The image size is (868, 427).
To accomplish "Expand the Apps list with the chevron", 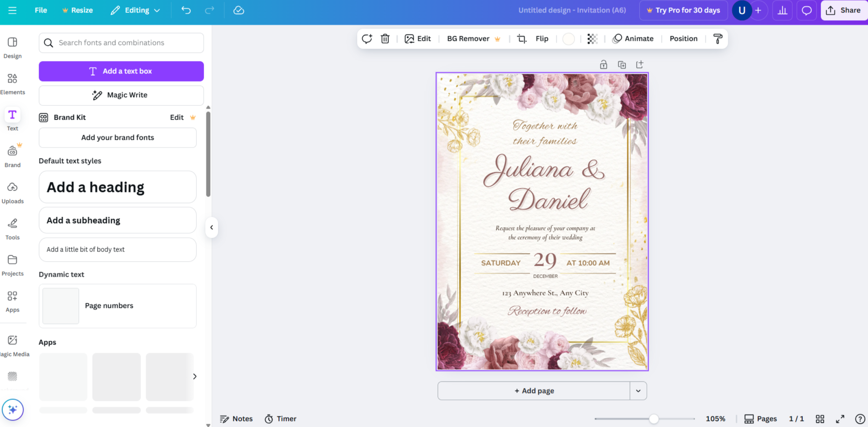I will tap(194, 376).
